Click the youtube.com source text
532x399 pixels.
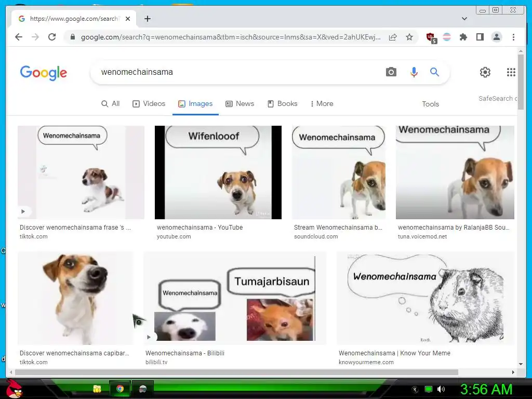coord(174,236)
